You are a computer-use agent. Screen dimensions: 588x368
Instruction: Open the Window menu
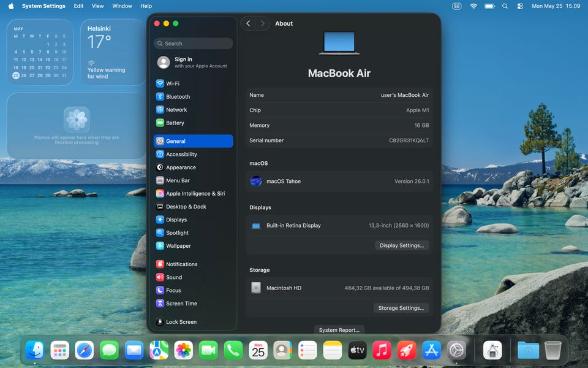tap(122, 6)
